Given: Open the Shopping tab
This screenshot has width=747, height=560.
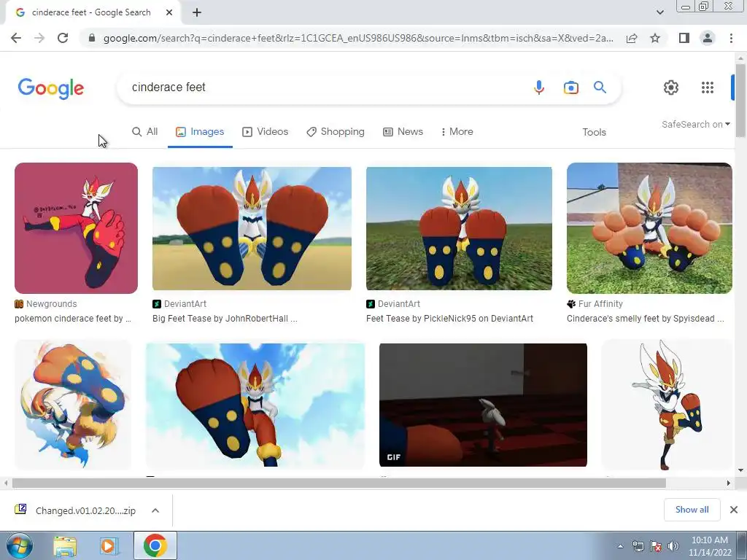Looking at the screenshot, I should pyautogui.click(x=336, y=132).
